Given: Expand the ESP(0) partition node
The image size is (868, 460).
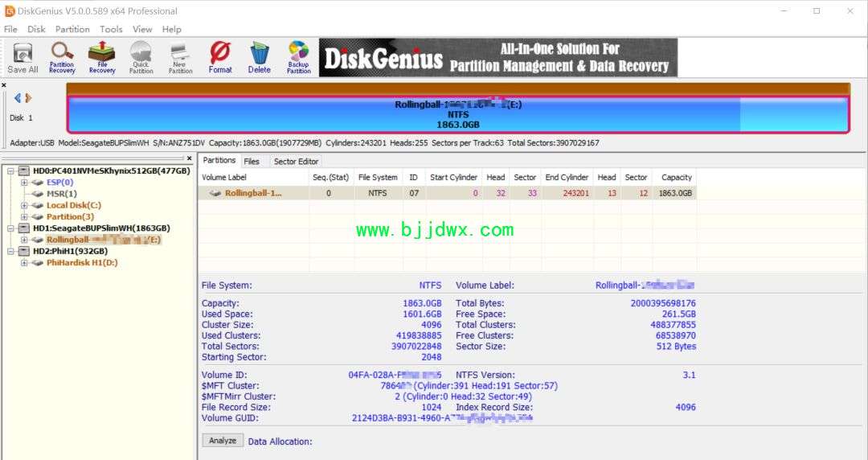Looking at the screenshot, I should click(24, 183).
